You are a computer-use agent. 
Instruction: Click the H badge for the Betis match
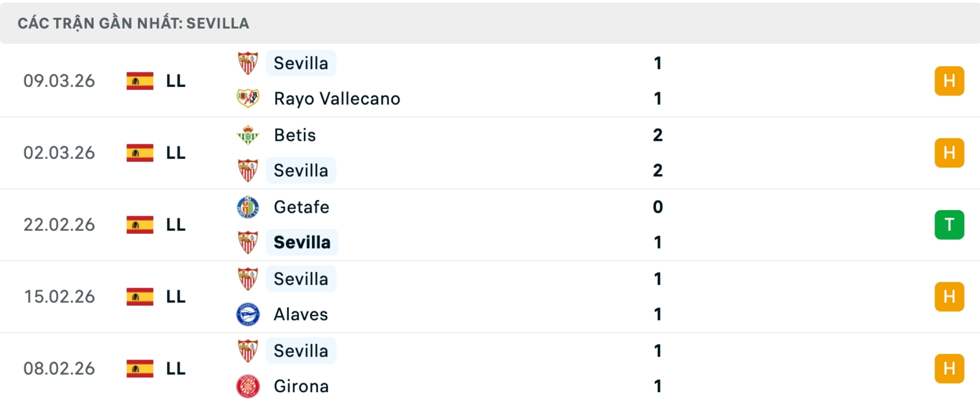950,153
